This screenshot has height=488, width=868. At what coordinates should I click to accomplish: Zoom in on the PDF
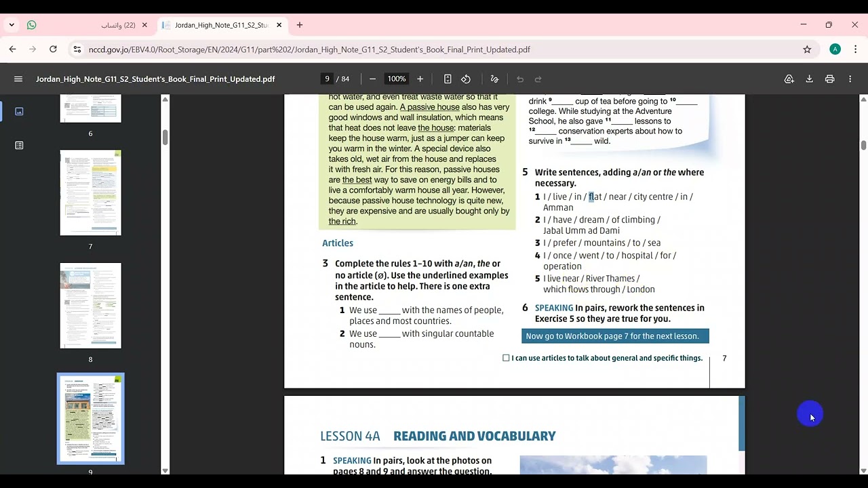[420, 79]
